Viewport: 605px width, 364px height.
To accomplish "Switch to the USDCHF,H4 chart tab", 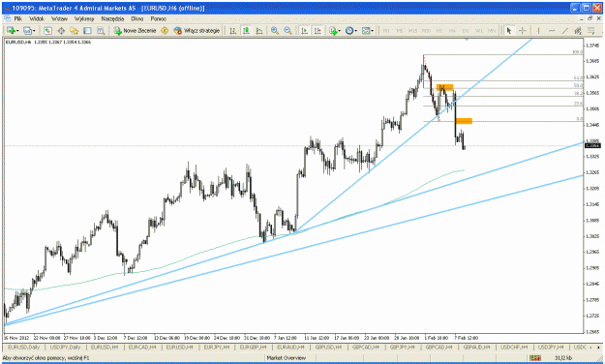I will coord(514,348).
